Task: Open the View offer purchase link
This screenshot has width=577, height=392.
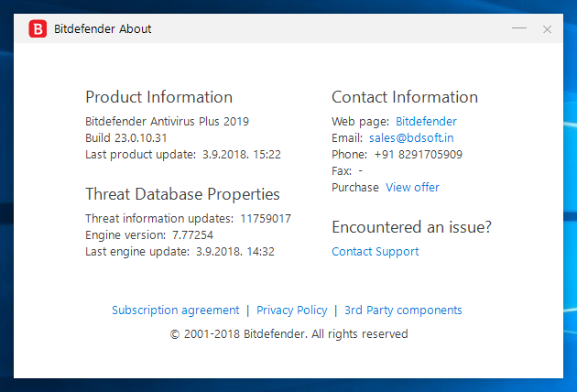Action: pos(412,187)
